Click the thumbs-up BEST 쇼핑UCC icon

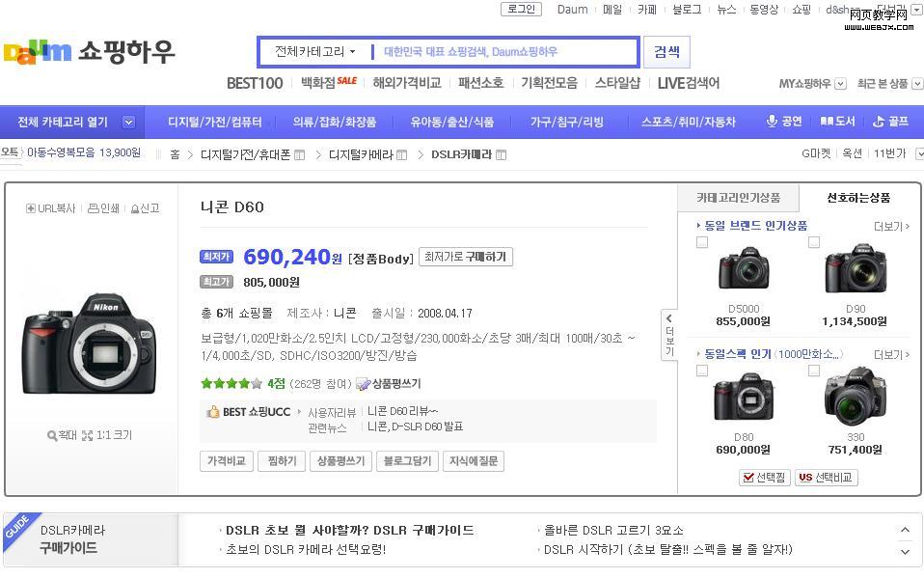pyautogui.click(x=213, y=412)
